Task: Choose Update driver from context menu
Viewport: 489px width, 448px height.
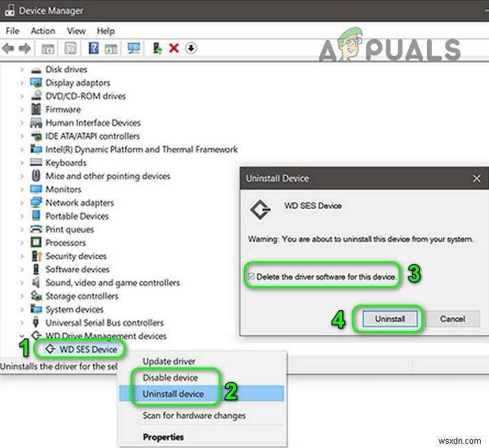Action: click(x=202, y=361)
